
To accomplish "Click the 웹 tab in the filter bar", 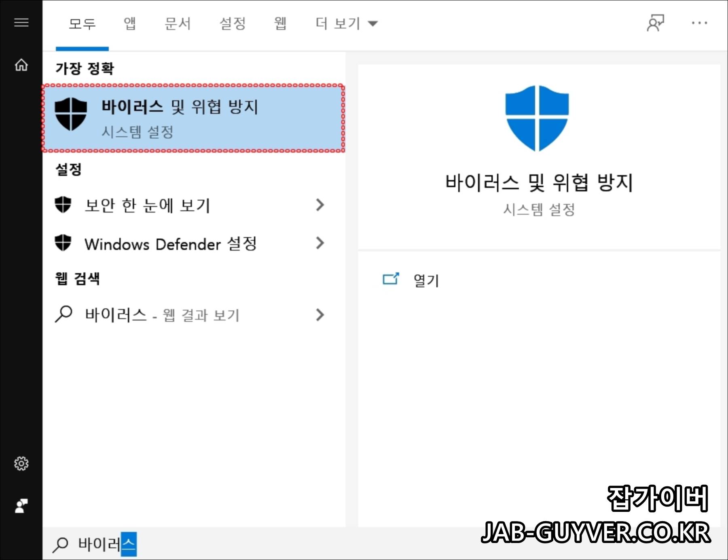I will [280, 23].
